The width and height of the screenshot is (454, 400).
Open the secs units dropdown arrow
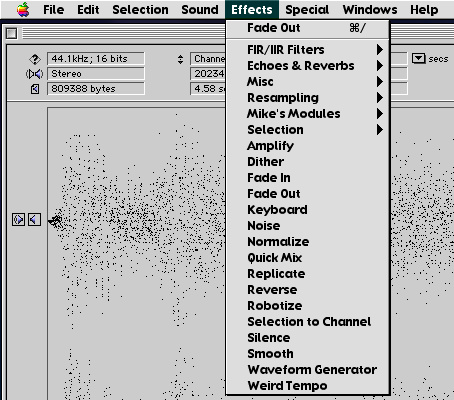(x=419, y=59)
